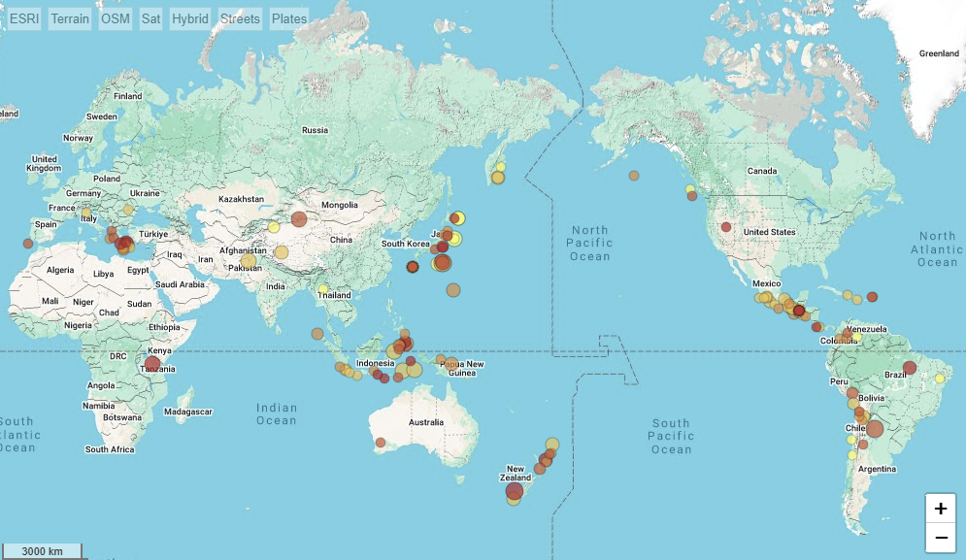Select the yellow marker on Brazil's east coast
Viewport: 966px width, 560px height.
[x=940, y=379]
